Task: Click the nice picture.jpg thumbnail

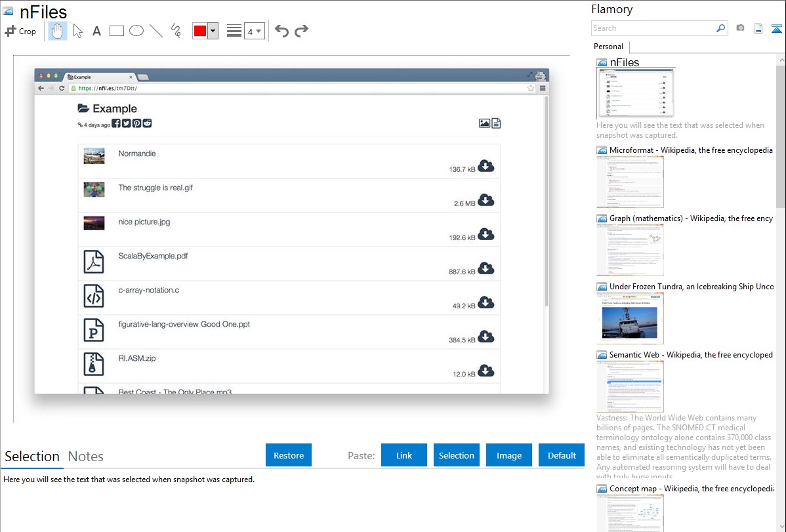Action: coord(94,223)
